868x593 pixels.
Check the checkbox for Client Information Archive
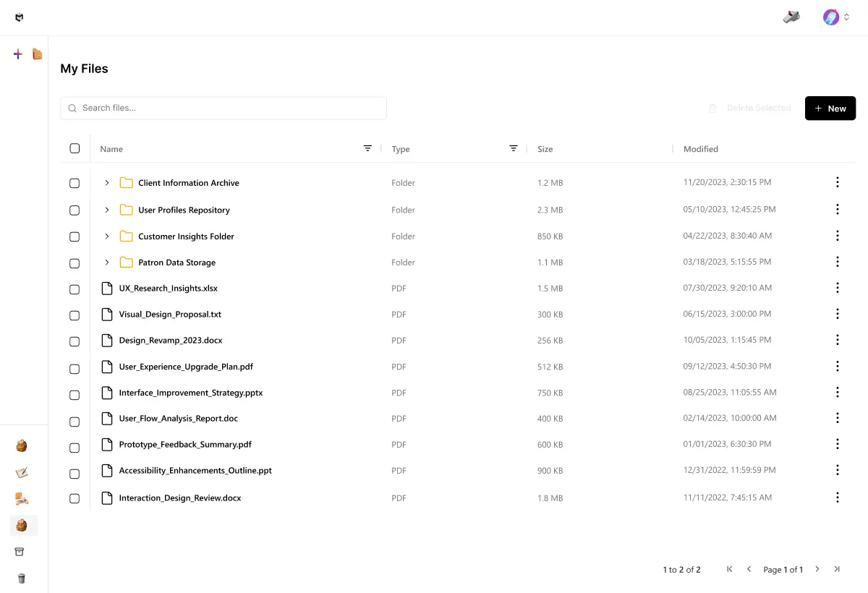pyautogui.click(x=75, y=183)
